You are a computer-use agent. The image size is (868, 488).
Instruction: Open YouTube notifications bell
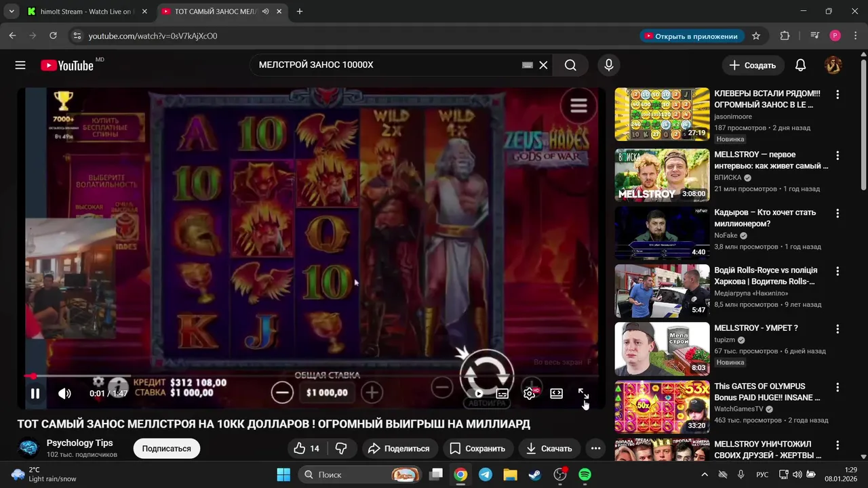pos(800,65)
